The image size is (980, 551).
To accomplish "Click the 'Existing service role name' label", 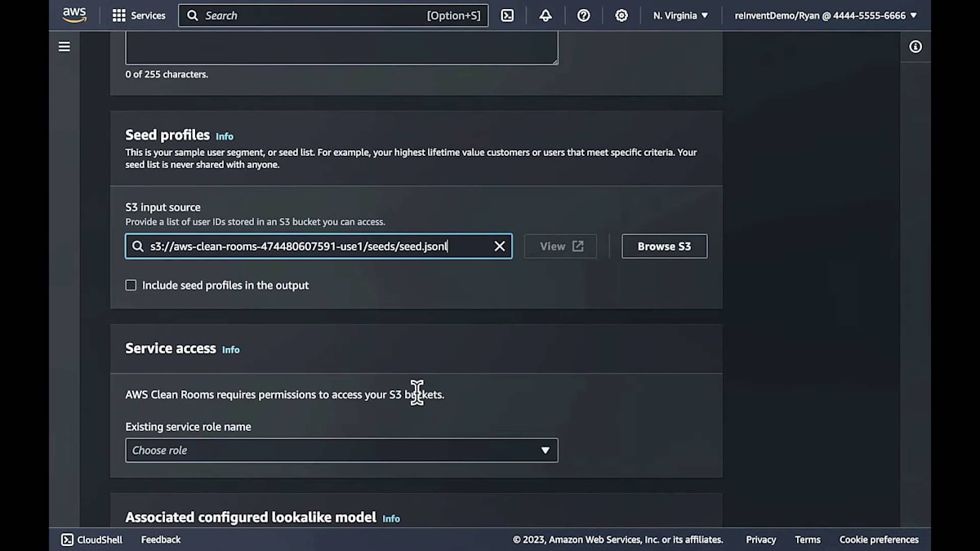I will click(188, 427).
